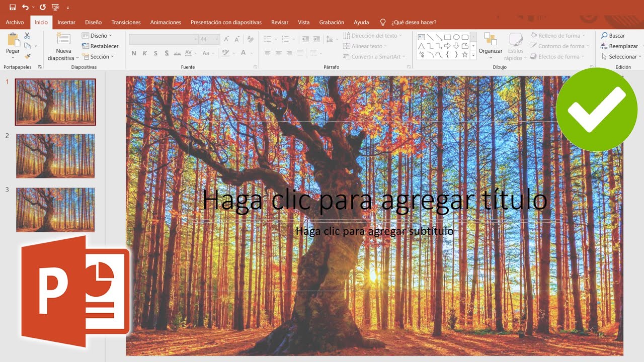Click Convertir a SmartArt button
644x362 pixels.
[x=374, y=57]
